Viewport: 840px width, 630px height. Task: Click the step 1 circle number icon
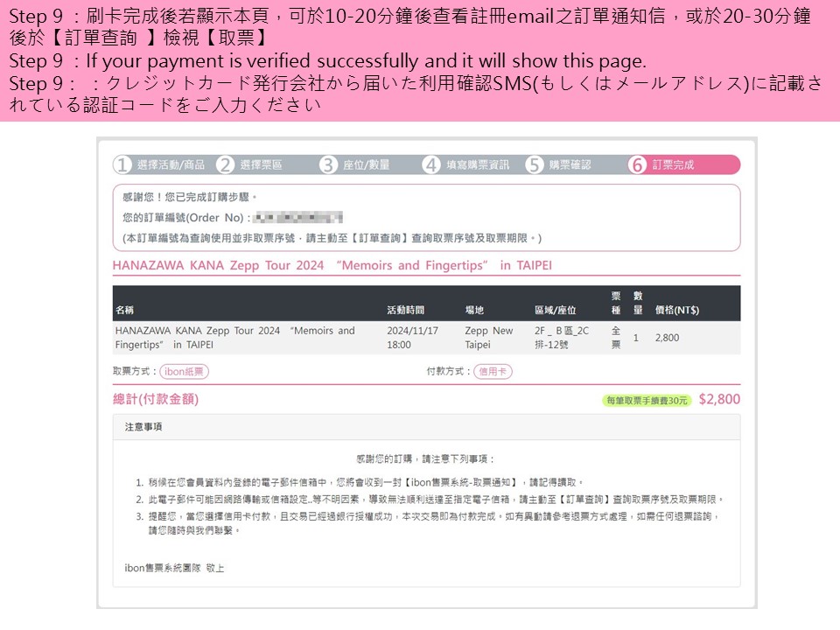(x=122, y=164)
